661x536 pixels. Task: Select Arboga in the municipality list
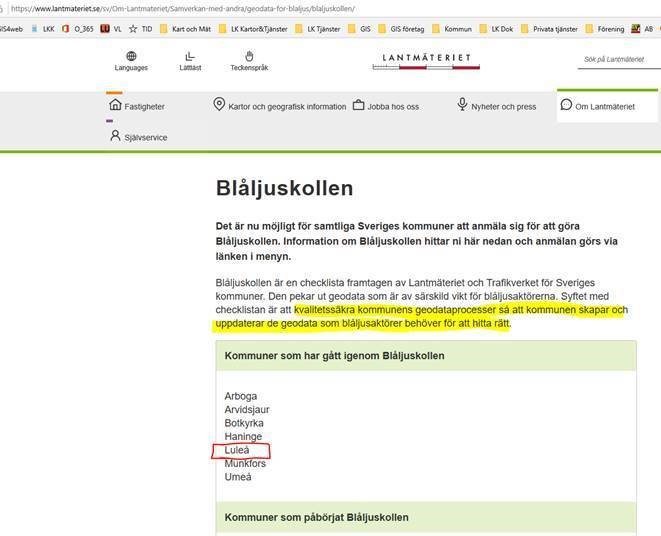coord(241,396)
